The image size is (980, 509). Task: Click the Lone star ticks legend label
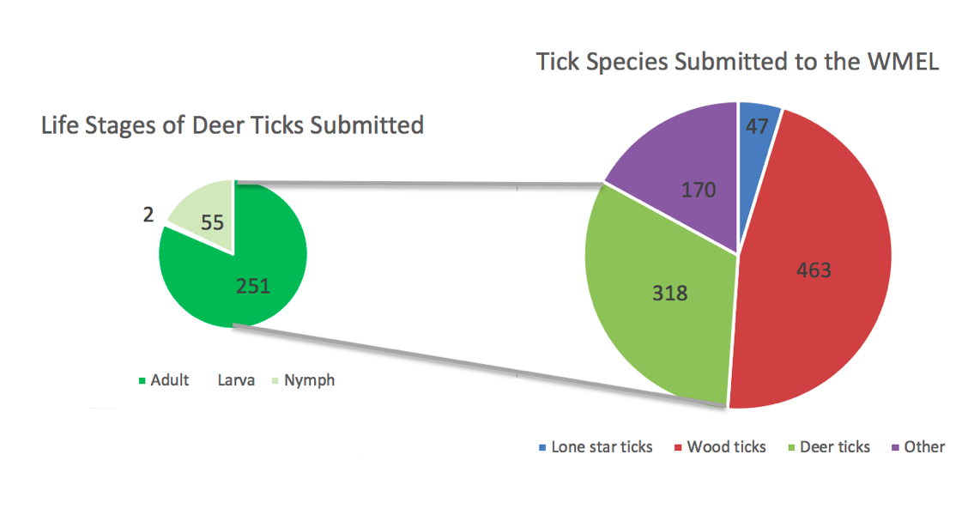pyautogui.click(x=602, y=447)
